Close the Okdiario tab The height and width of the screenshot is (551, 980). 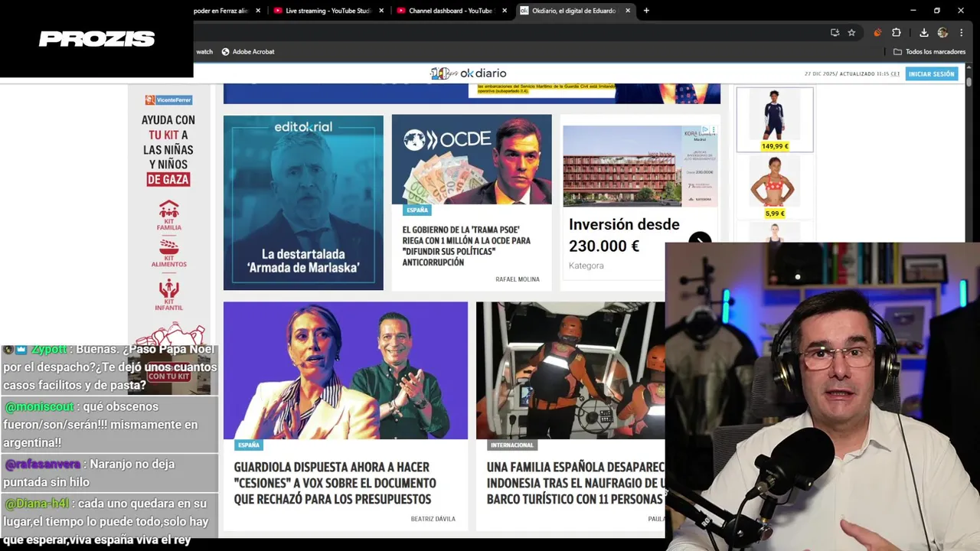tap(628, 11)
